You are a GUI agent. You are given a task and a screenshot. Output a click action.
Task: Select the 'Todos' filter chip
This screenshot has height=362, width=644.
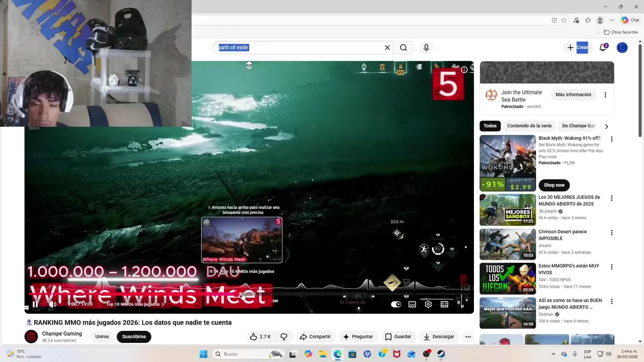(x=490, y=126)
